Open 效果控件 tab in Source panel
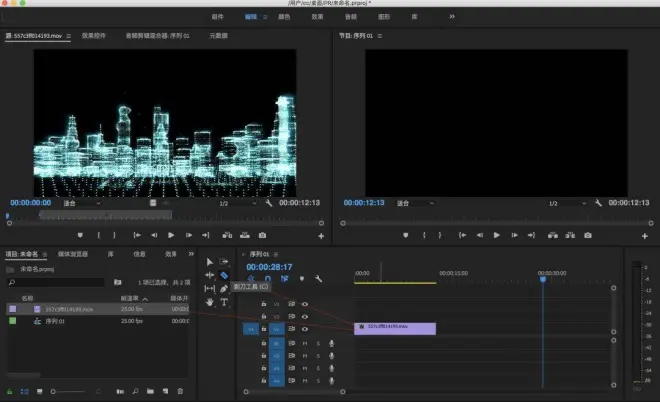The image size is (660, 402). 93,36
